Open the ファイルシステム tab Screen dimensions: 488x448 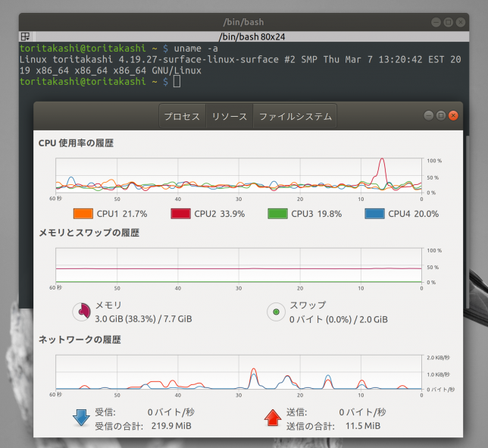pyautogui.click(x=295, y=117)
